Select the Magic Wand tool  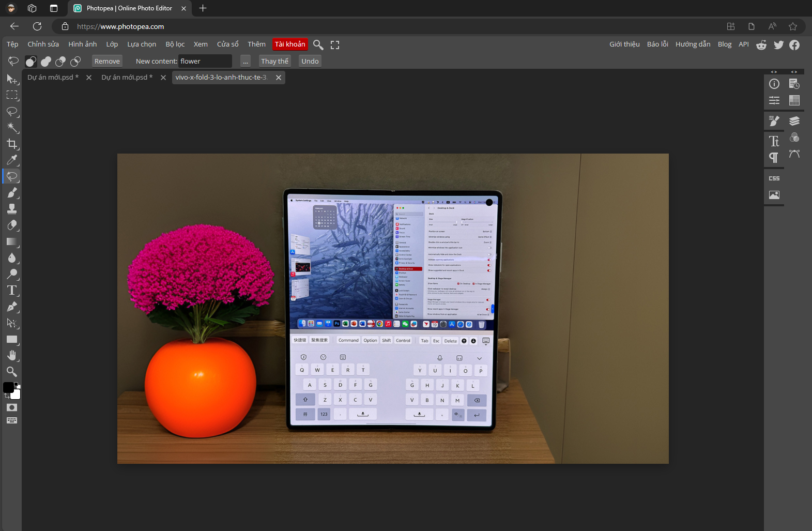point(12,128)
